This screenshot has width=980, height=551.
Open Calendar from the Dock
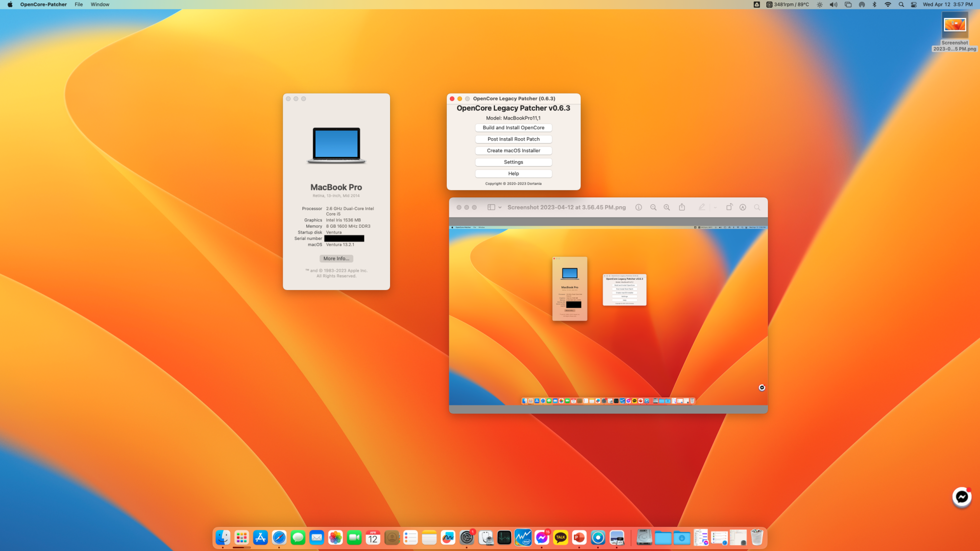(x=373, y=538)
